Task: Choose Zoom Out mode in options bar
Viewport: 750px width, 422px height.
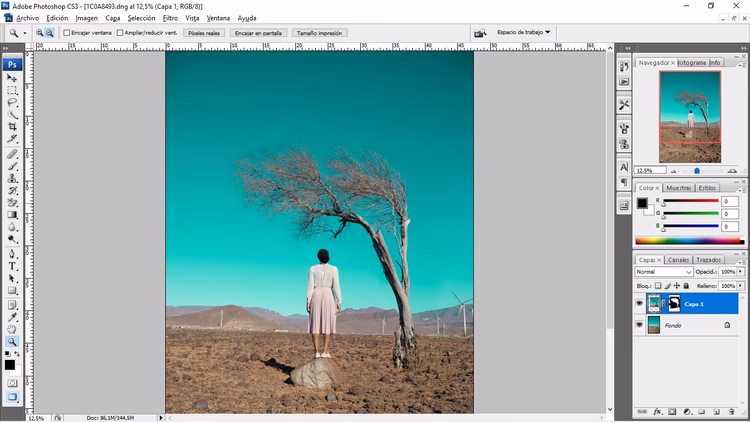Action: click(49, 33)
